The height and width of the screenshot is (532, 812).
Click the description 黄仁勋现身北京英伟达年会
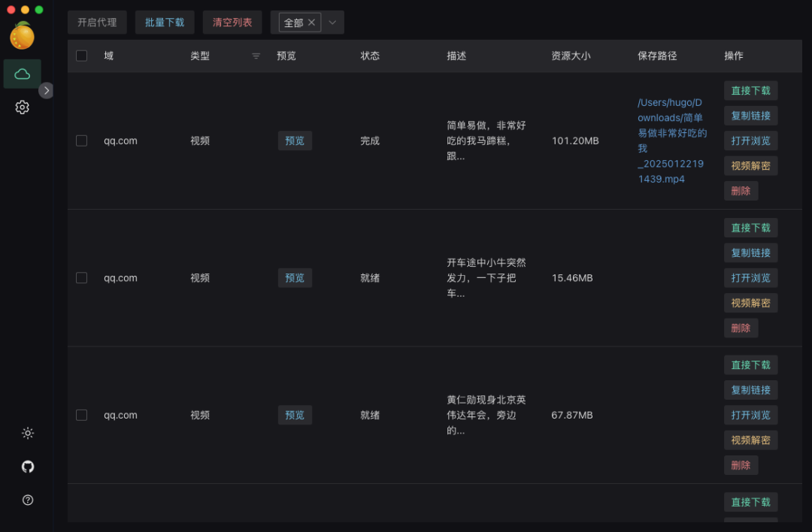tap(486, 415)
